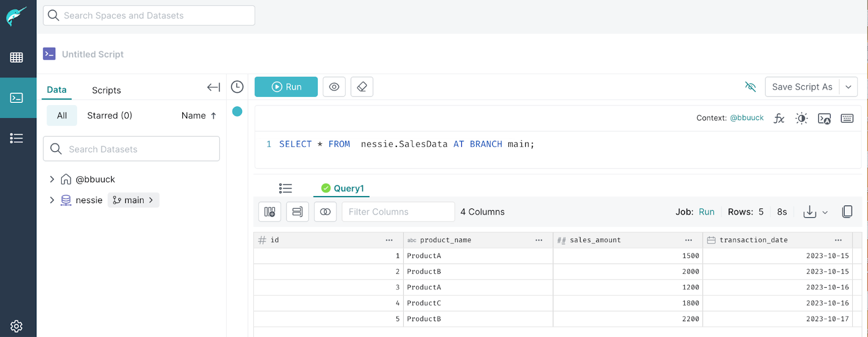Open the Jobs list icon in sidebar
This screenshot has width=868, height=337.
tap(16, 138)
